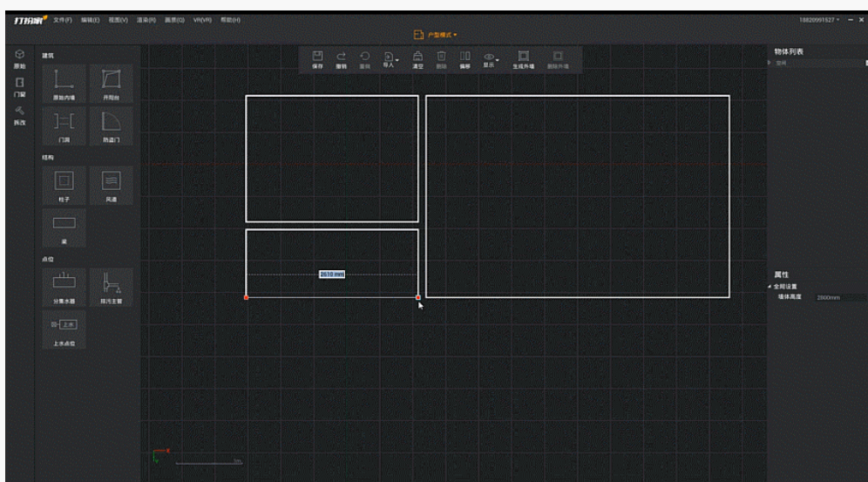
Task: Select the 风道 air duct tool
Action: coord(112,186)
